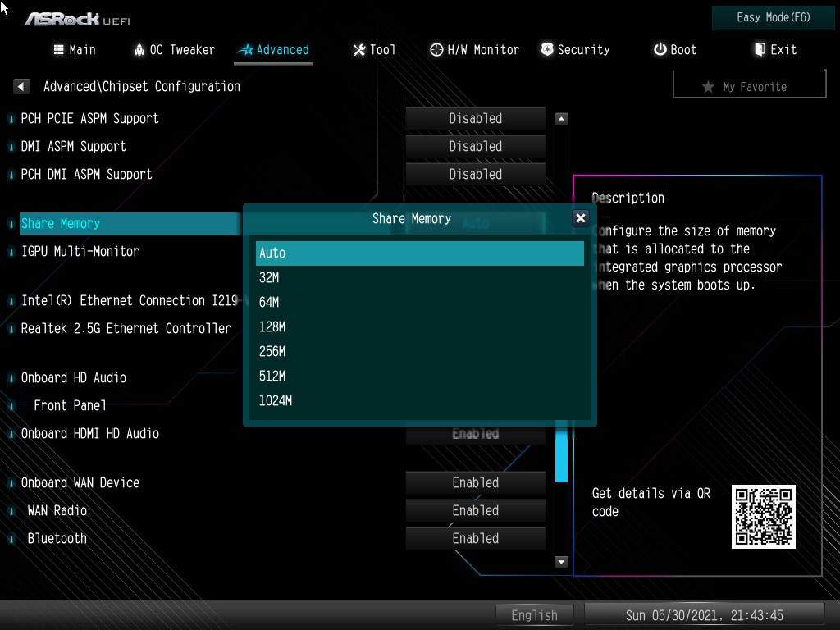This screenshot has height=630, width=840.
Task: Click the English language button
Action: coord(534,615)
